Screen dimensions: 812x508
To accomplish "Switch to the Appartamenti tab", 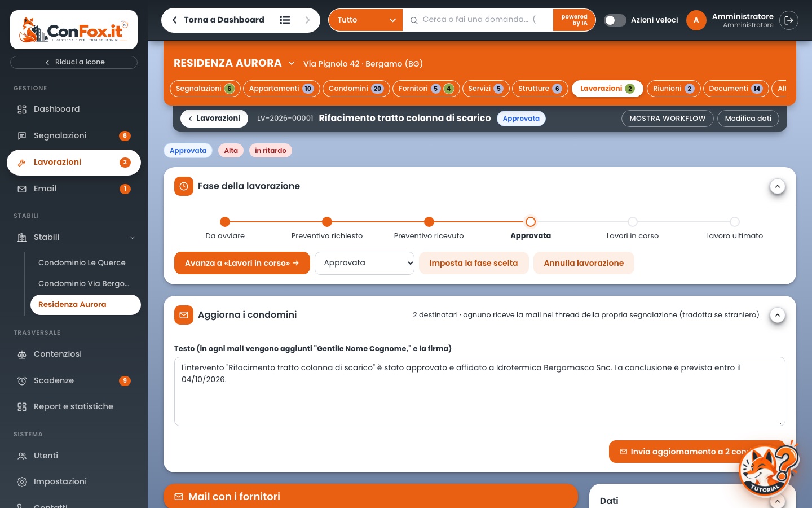I will pyautogui.click(x=281, y=89).
